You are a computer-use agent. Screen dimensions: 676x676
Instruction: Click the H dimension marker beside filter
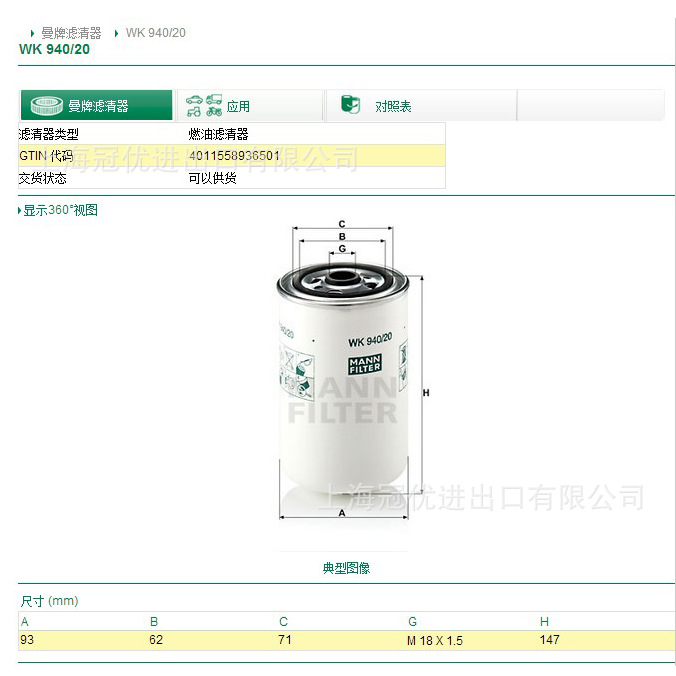426,393
